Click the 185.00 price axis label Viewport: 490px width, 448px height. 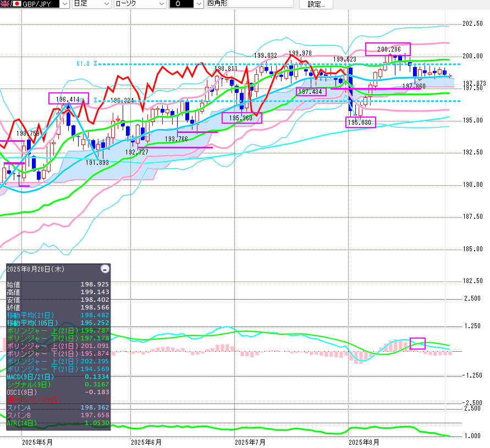click(472, 250)
